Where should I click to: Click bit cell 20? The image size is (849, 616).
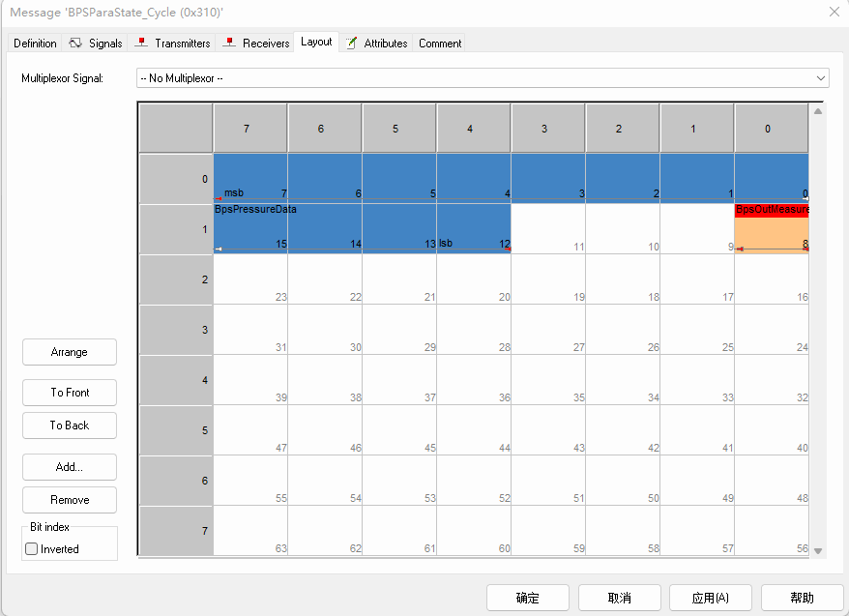(x=474, y=279)
